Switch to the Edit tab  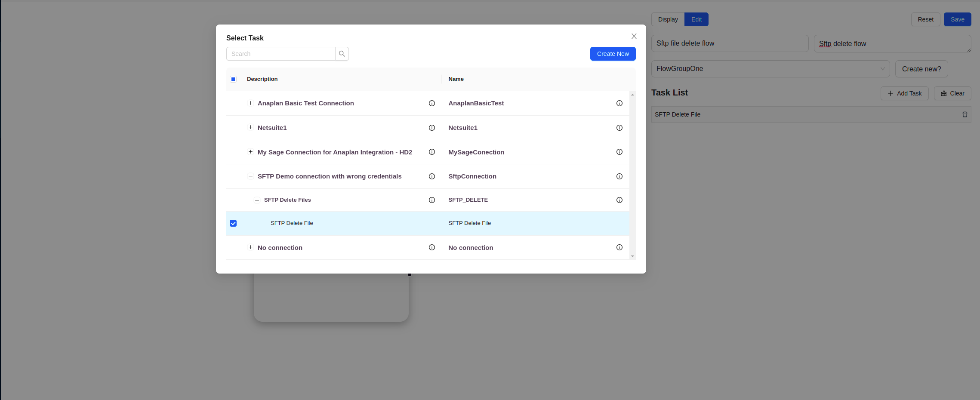[696, 19]
